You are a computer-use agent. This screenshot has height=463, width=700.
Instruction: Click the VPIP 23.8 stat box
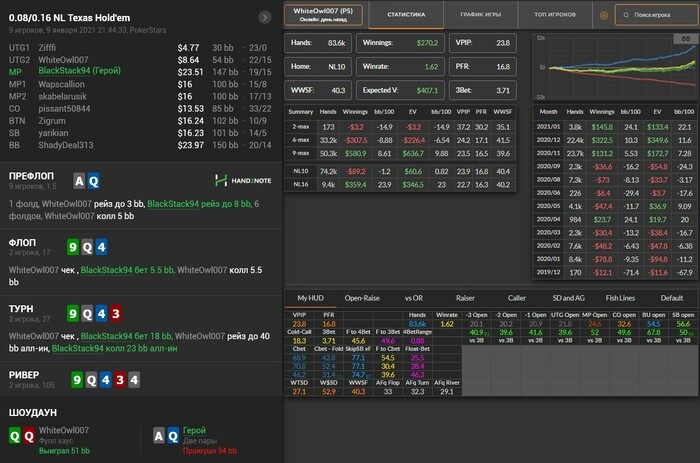coord(483,43)
